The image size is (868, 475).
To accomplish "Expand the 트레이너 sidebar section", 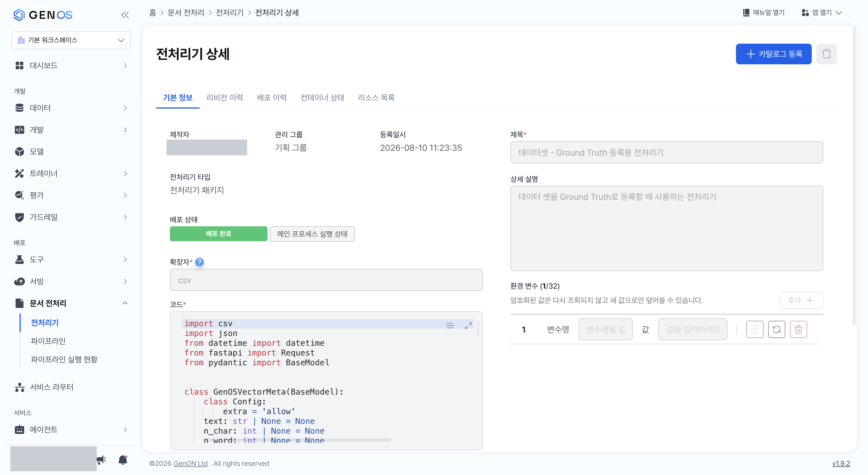I will click(x=71, y=173).
